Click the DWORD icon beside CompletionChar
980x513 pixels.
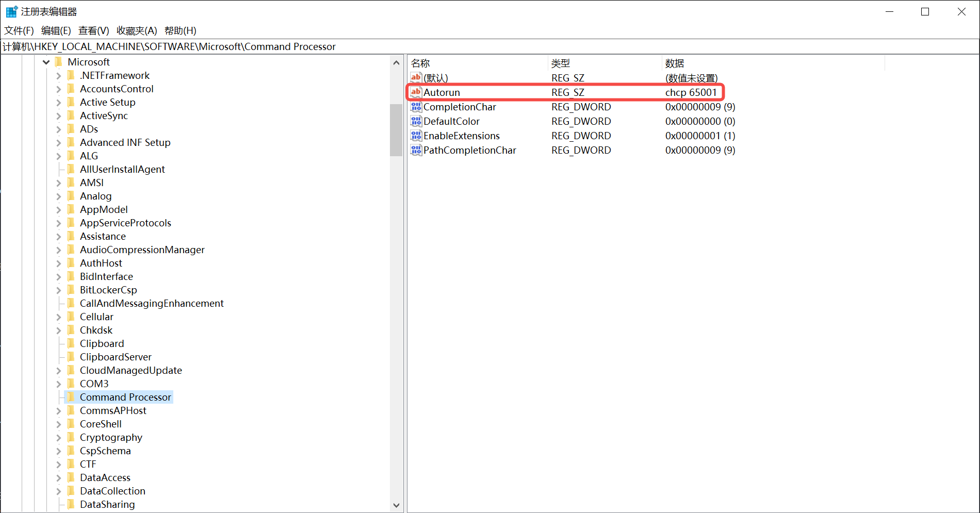click(416, 107)
